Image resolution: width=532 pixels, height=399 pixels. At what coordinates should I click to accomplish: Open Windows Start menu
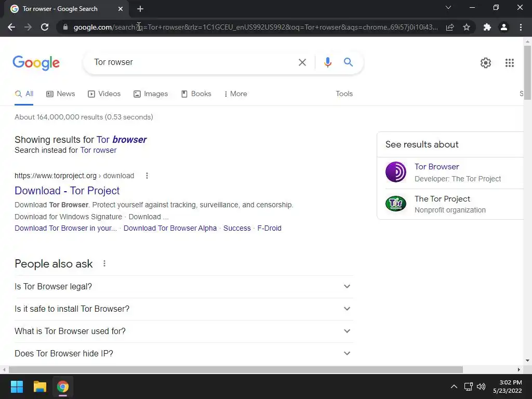click(17, 387)
